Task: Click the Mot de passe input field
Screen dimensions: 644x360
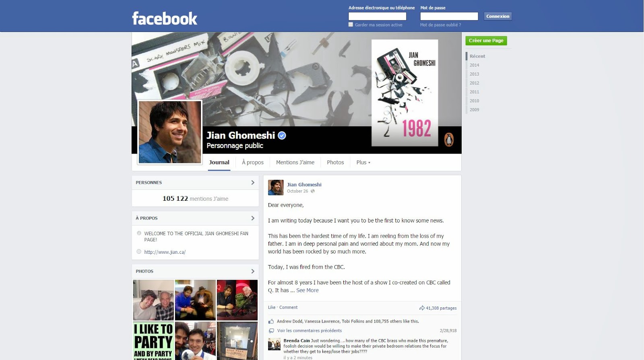Action: 449,16
